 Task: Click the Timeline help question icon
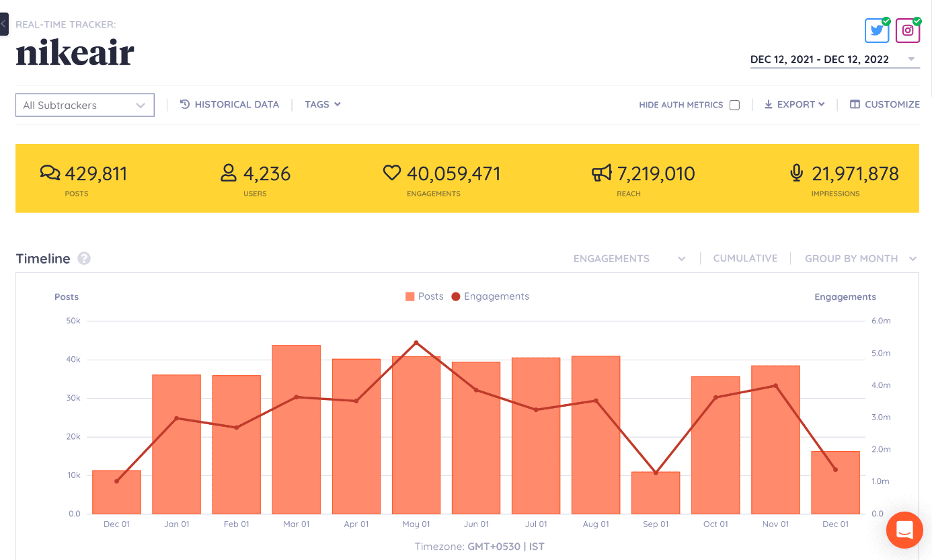click(84, 259)
